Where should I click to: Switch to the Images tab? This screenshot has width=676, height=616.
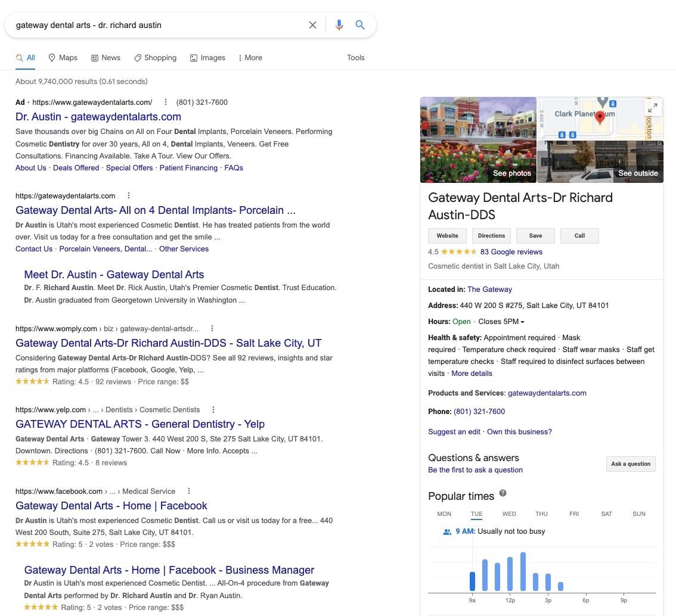[208, 58]
